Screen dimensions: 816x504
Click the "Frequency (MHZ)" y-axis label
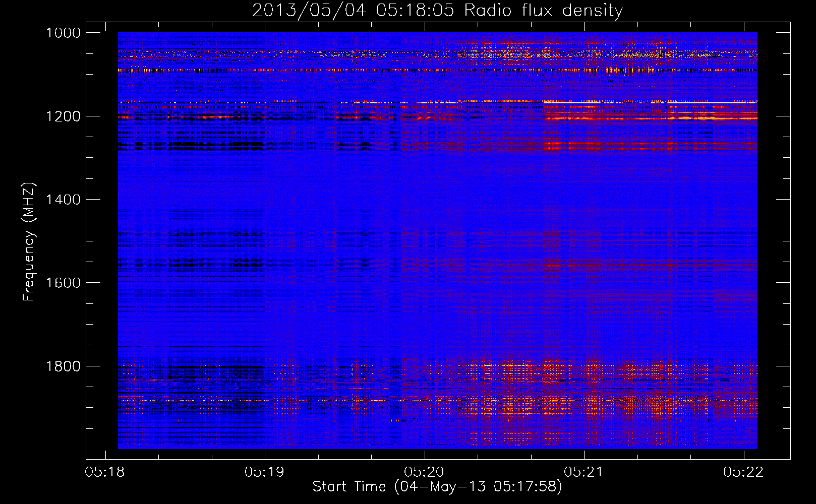[x=28, y=242]
